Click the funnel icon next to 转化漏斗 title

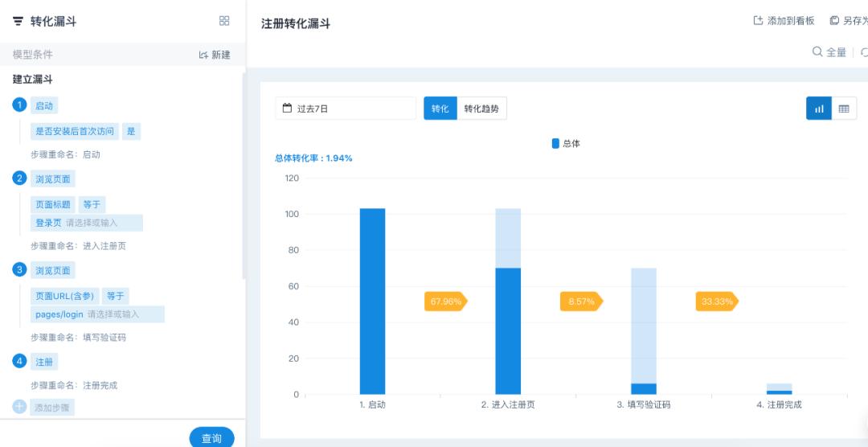[x=18, y=22]
